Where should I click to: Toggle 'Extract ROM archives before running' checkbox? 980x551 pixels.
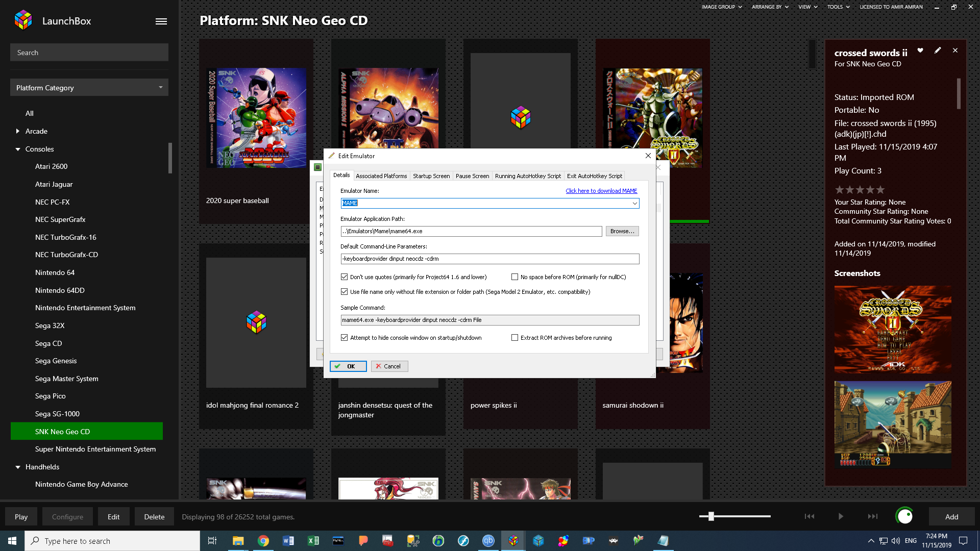[515, 338]
